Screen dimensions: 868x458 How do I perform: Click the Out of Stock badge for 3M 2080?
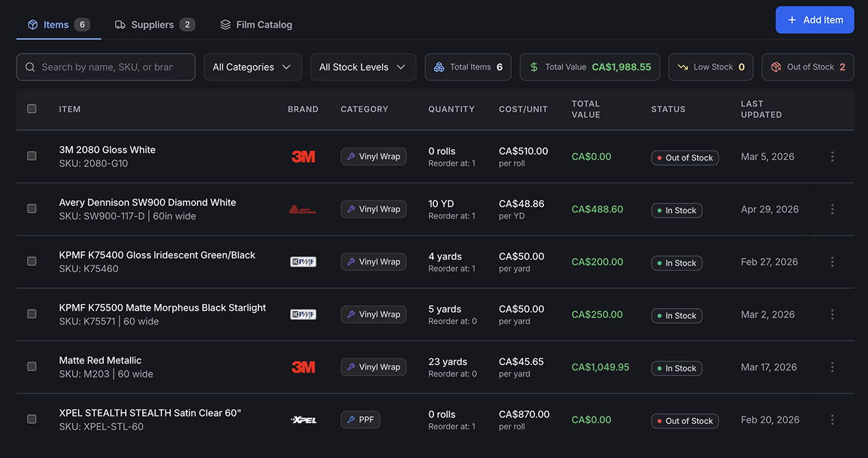pyautogui.click(x=685, y=158)
